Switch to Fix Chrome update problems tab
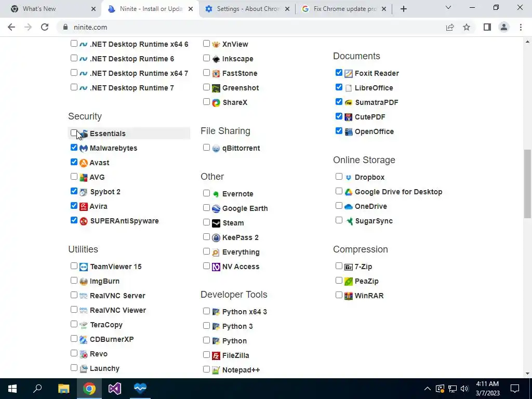The width and height of the screenshot is (532, 399). coord(344,9)
